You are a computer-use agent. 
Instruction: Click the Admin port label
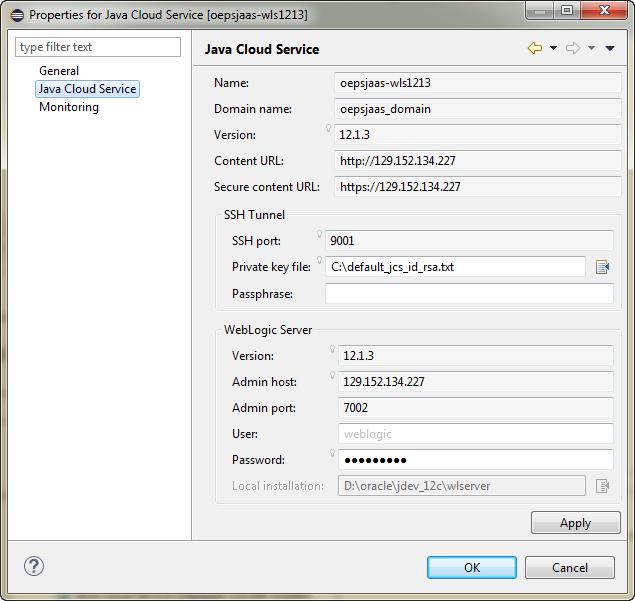click(x=264, y=408)
